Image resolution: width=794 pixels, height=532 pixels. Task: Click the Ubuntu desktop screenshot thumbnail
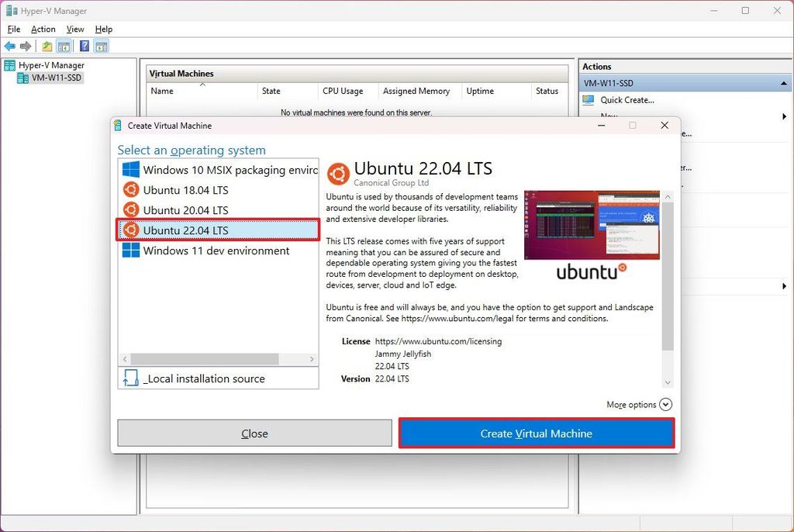(592, 225)
